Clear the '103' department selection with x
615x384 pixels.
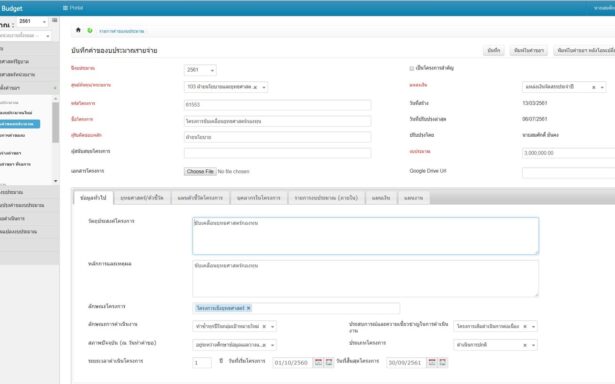tap(255, 87)
